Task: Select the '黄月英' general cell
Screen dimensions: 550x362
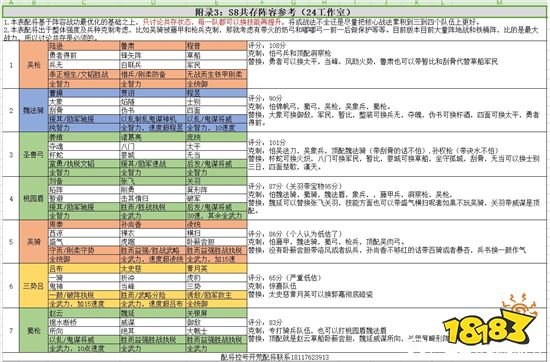Action: pos(216,269)
